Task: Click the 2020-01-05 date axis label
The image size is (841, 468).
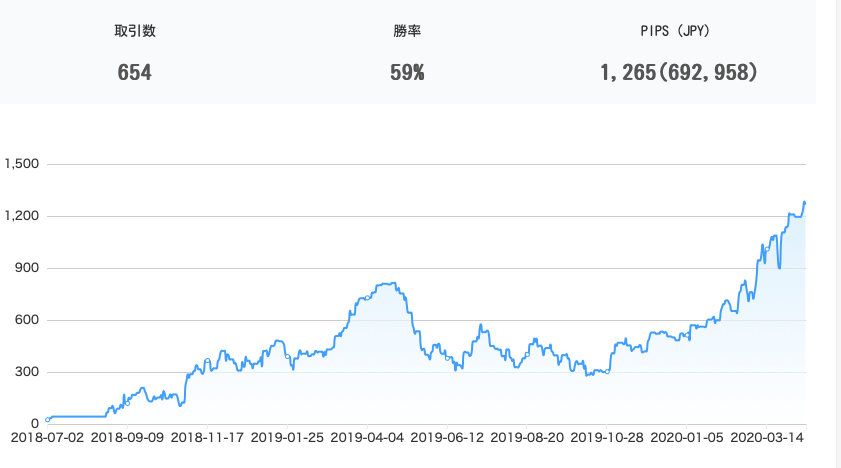Action: pos(687,437)
